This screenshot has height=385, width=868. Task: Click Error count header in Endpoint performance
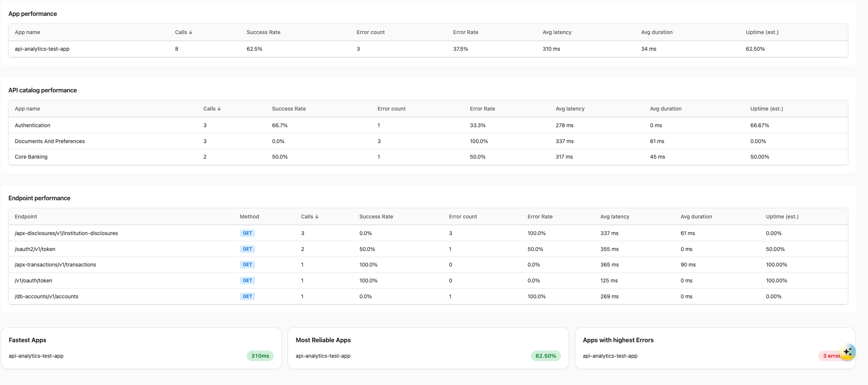[x=463, y=217]
